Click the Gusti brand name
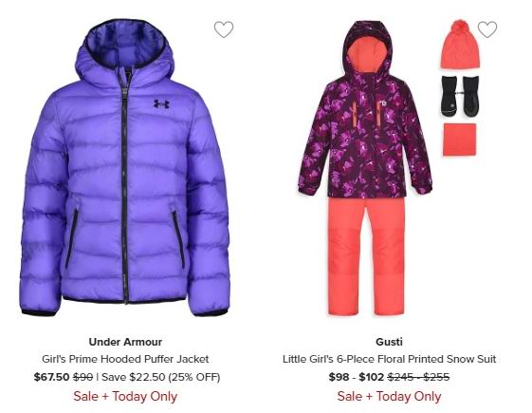This screenshot has width=532, height=413. (389, 342)
